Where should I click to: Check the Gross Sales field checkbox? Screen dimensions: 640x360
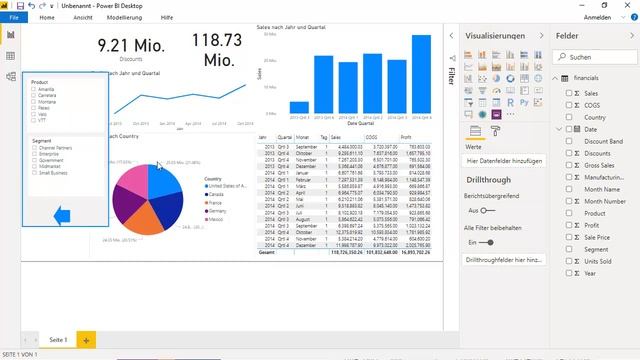(x=569, y=165)
